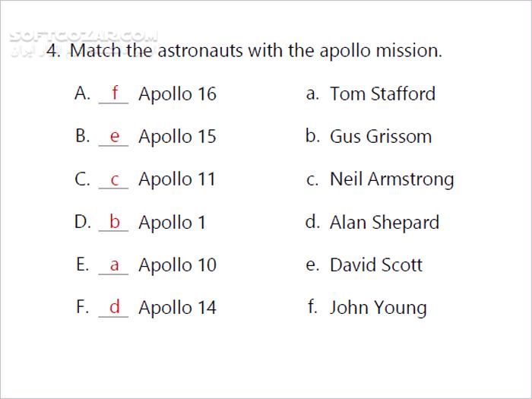Click the Apollo 16 mission label
Image resolution: width=532 pixels, height=399 pixels.
[177, 94]
